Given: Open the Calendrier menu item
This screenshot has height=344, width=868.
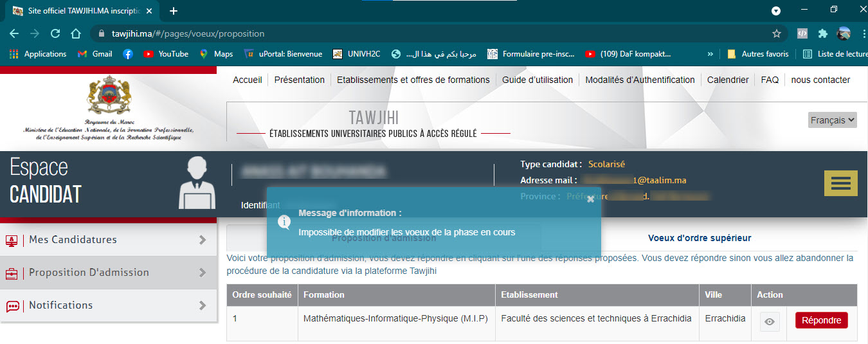Looking at the screenshot, I should (728, 80).
